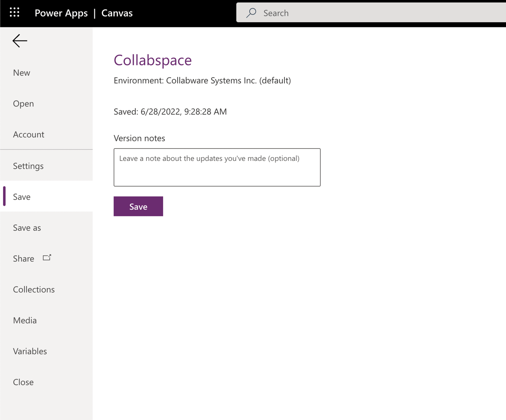Click the Share external-link icon
This screenshot has width=506, height=420.
point(47,257)
